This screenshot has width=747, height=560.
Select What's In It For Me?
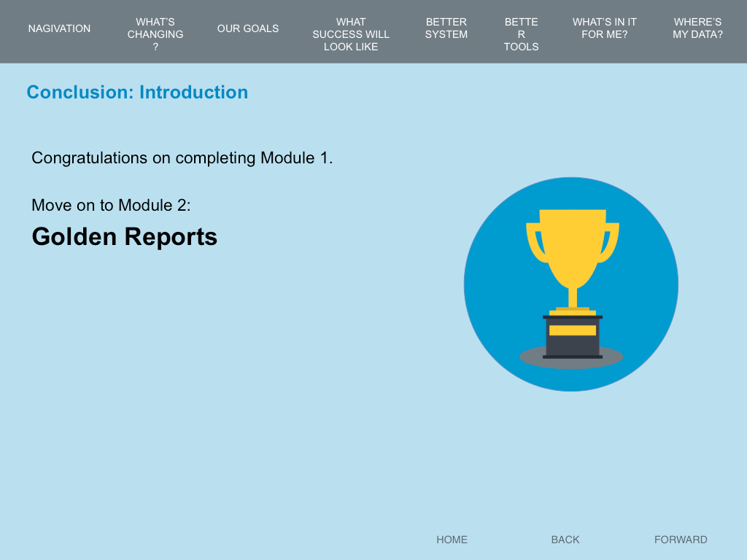click(x=605, y=28)
